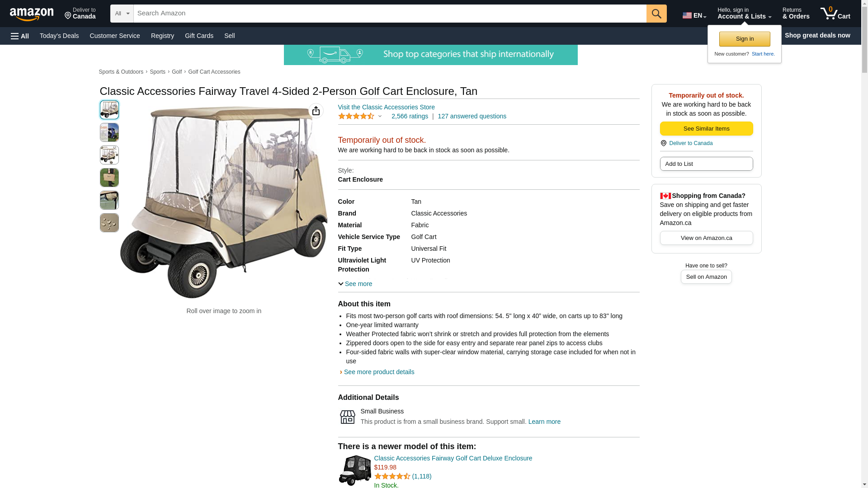
Task: Click the See Similar Items button
Action: [706, 129]
